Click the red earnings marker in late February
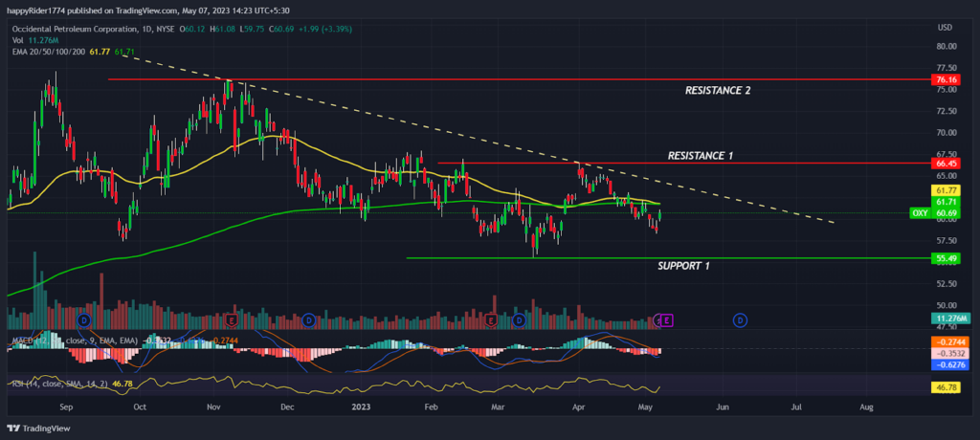This screenshot has width=980, height=440. 491,320
